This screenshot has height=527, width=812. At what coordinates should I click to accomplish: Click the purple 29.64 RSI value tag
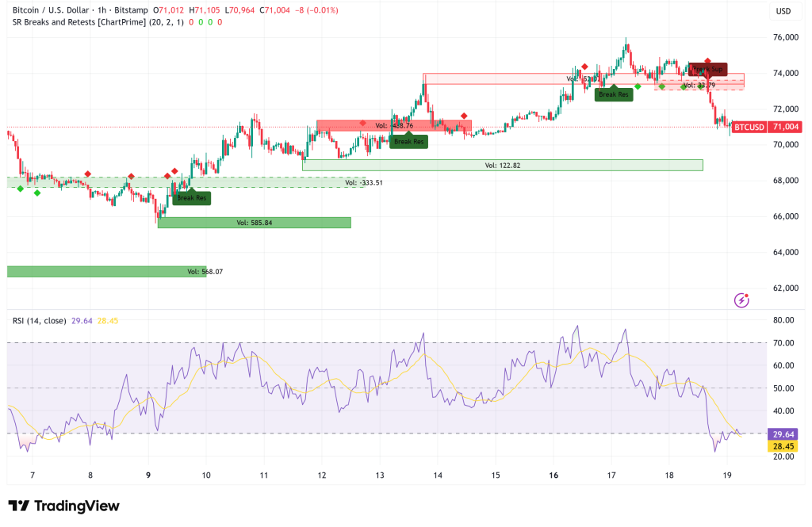click(x=783, y=434)
